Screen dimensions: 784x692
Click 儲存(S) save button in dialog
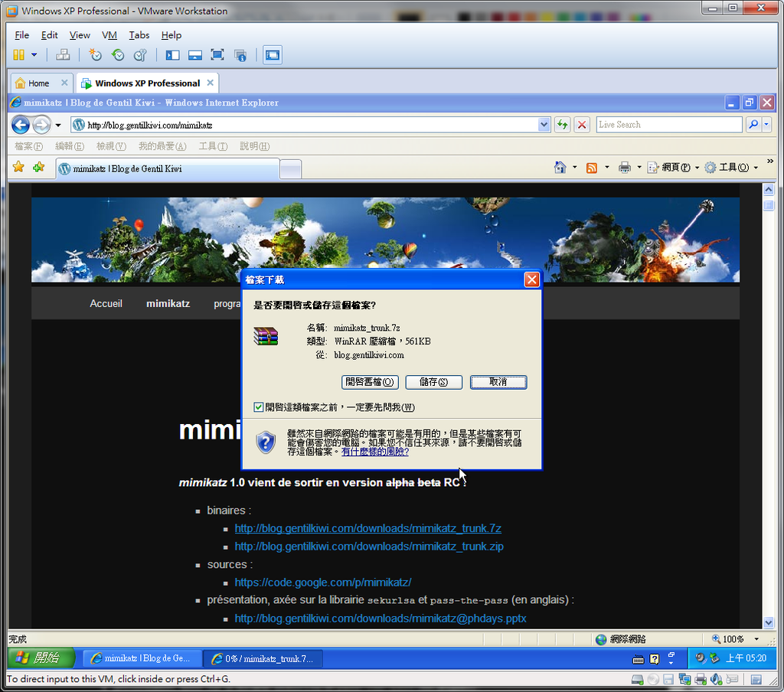pos(434,382)
